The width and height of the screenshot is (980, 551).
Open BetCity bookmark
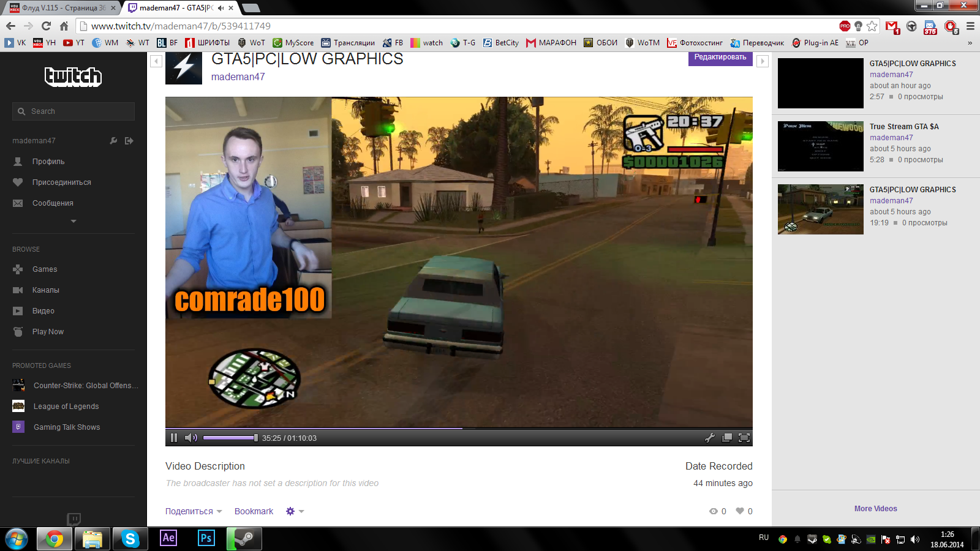tap(500, 43)
